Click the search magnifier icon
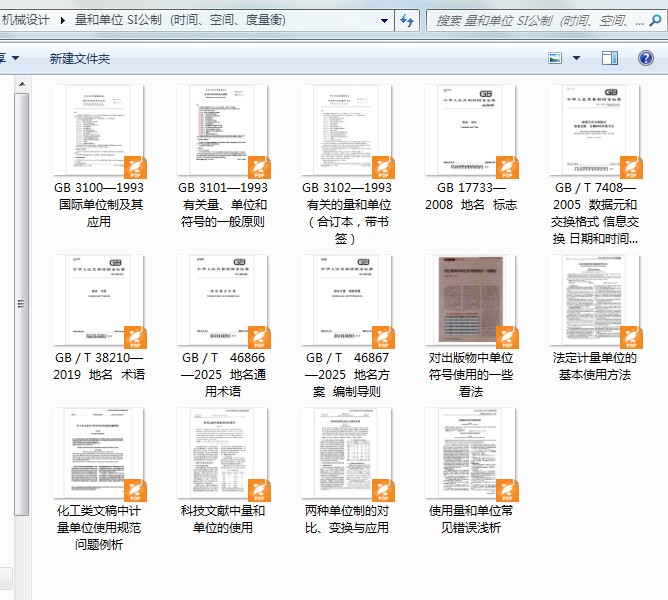Viewport: 668px width, 600px height. click(x=655, y=20)
